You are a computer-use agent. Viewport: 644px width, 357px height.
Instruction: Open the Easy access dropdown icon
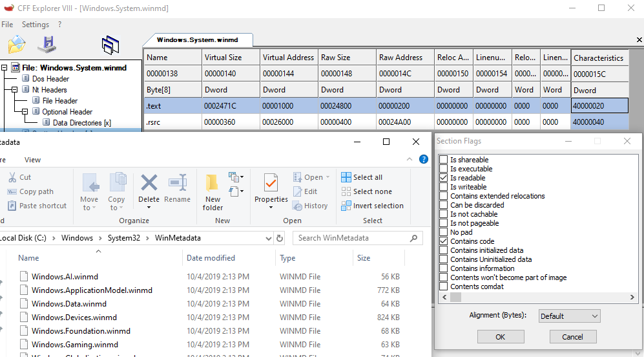coord(236,191)
